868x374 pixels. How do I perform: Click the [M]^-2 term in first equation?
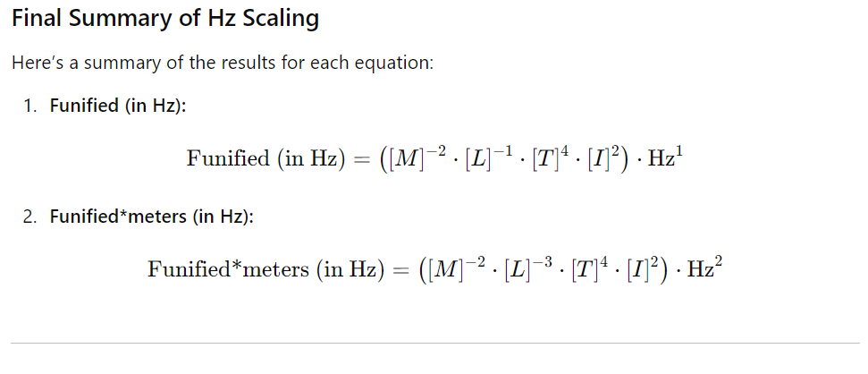pos(415,157)
